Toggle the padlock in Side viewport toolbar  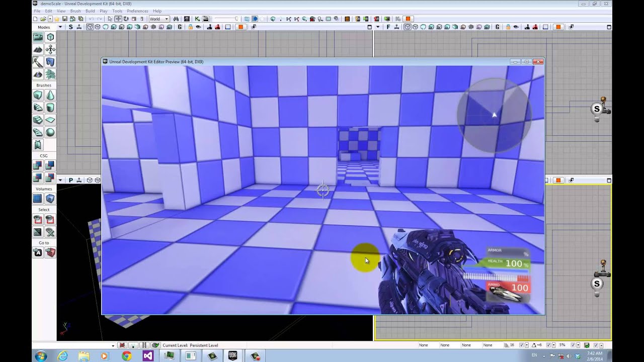[190, 27]
